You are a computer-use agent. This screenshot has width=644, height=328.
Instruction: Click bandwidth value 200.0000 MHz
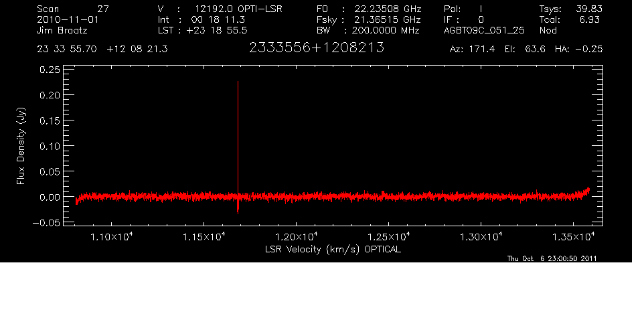coord(386,30)
